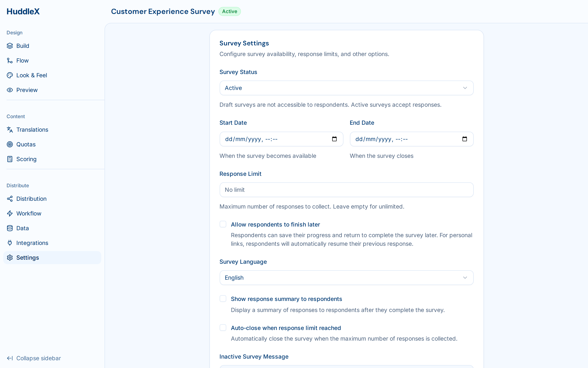
Task: Open the Preview menu item
Action: pos(52,90)
